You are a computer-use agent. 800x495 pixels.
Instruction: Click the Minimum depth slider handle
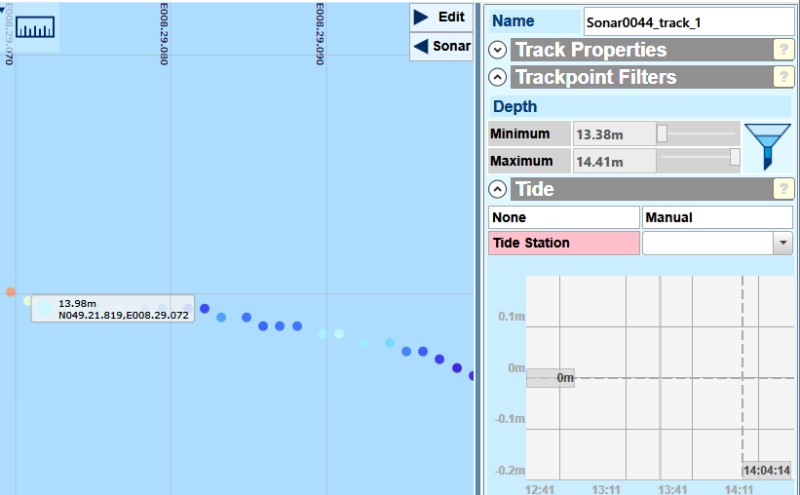point(661,134)
